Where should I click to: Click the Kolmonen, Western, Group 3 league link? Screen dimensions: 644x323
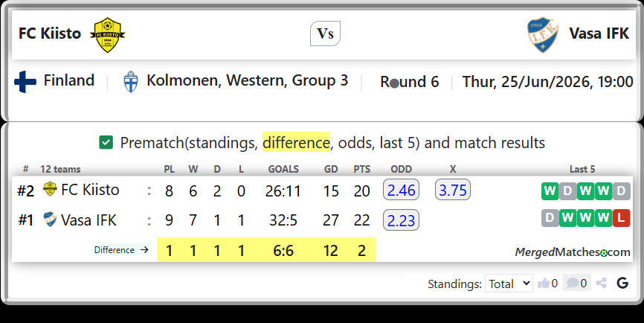247,80
